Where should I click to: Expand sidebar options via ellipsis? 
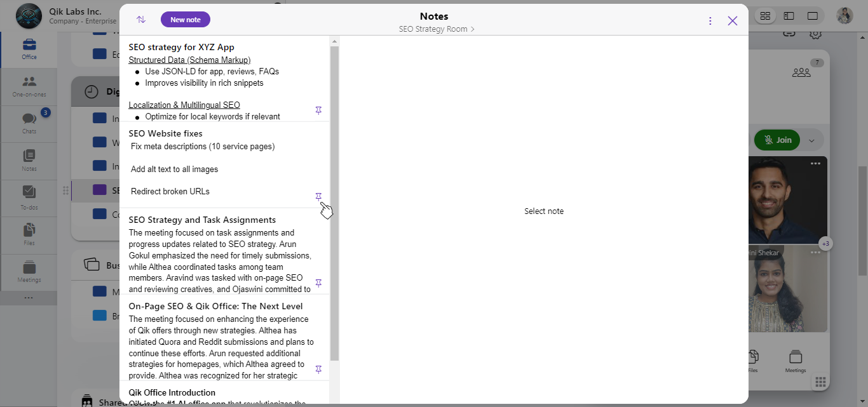pyautogui.click(x=29, y=297)
